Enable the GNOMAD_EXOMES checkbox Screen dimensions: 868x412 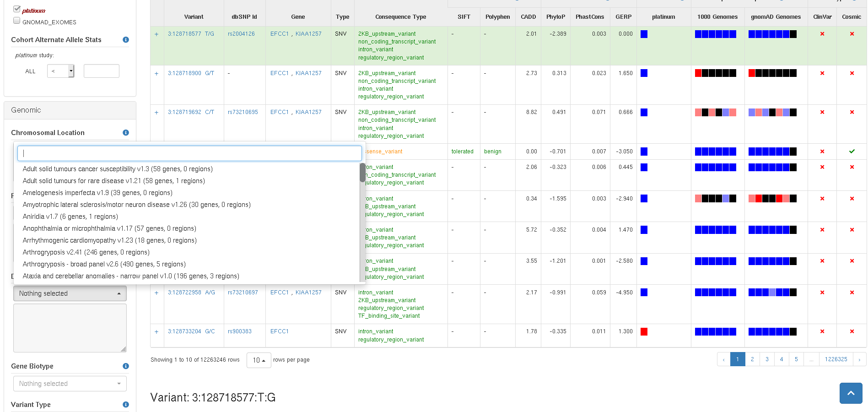(x=17, y=21)
